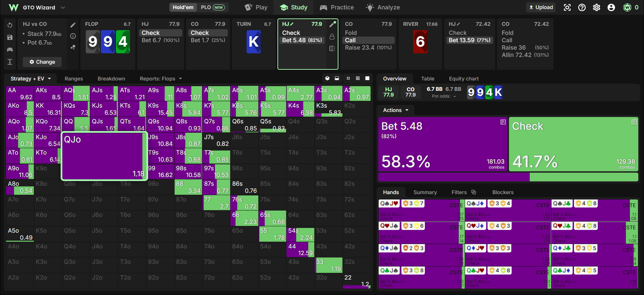Open the Practice tab
The width and height of the screenshot is (644, 295).
[337, 7]
